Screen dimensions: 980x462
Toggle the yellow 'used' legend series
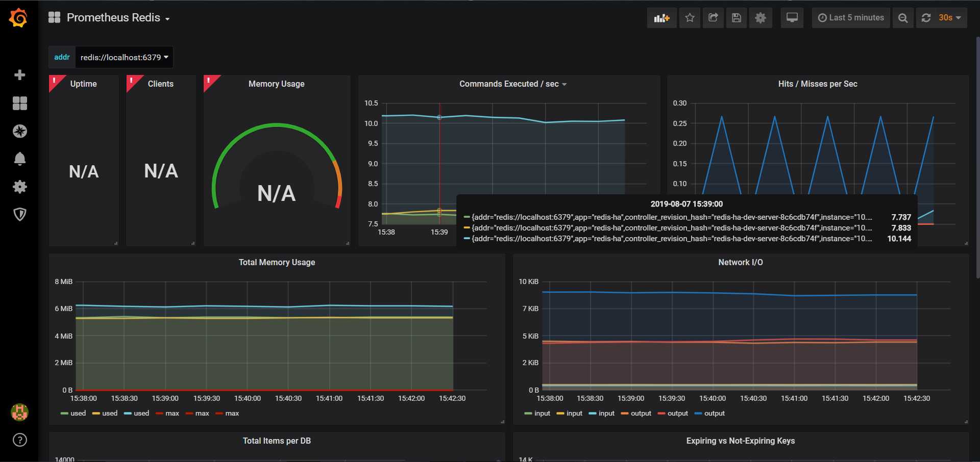(110, 413)
